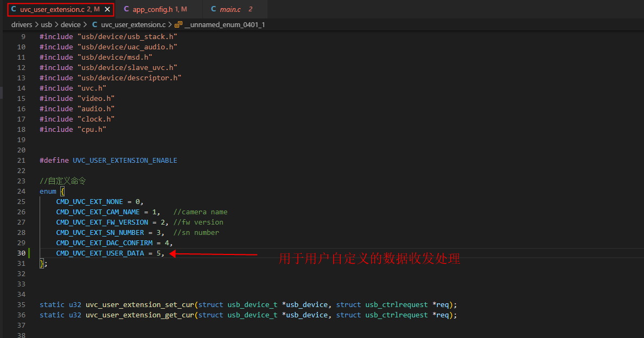This screenshot has width=644, height=338.
Task: Click CMD_UVC_EXT_NONE enum member
Action: click(x=90, y=201)
